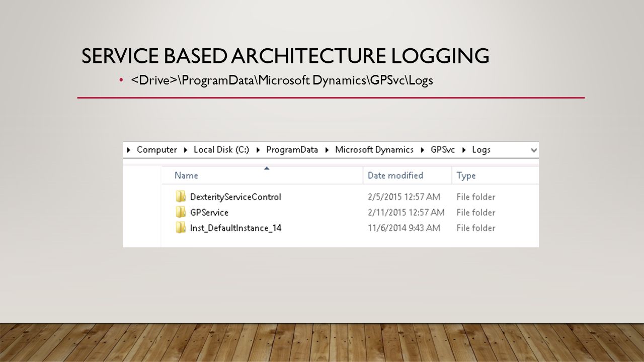Click the slide title Service Based Architecture Logging
Viewport: 644px width, 362px height.
tap(285, 56)
